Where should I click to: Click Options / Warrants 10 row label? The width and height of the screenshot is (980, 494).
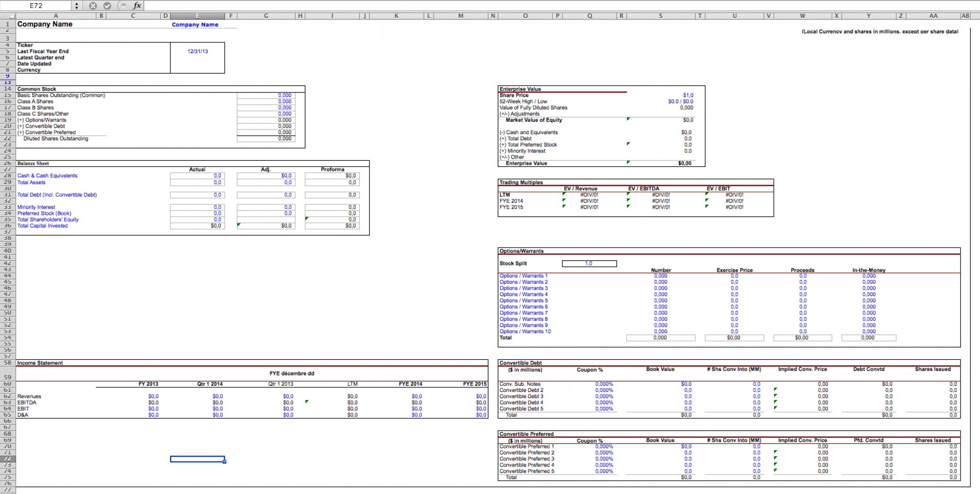point(525,332)
